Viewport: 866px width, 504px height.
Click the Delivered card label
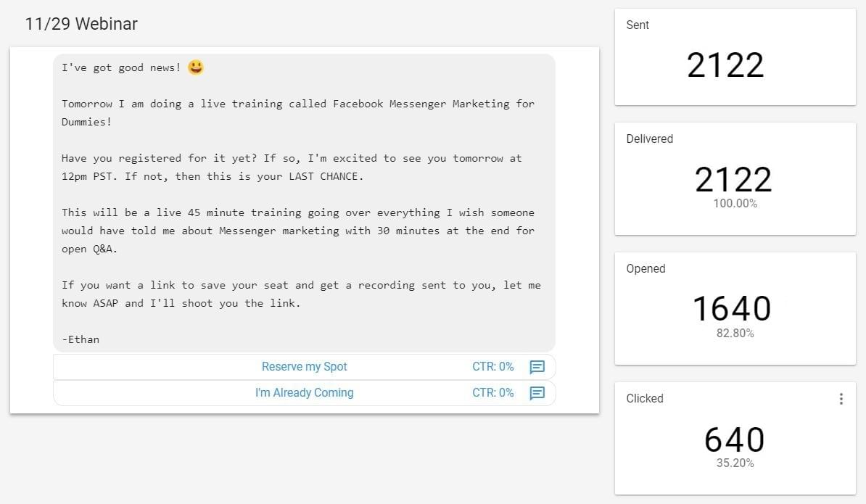649,139
